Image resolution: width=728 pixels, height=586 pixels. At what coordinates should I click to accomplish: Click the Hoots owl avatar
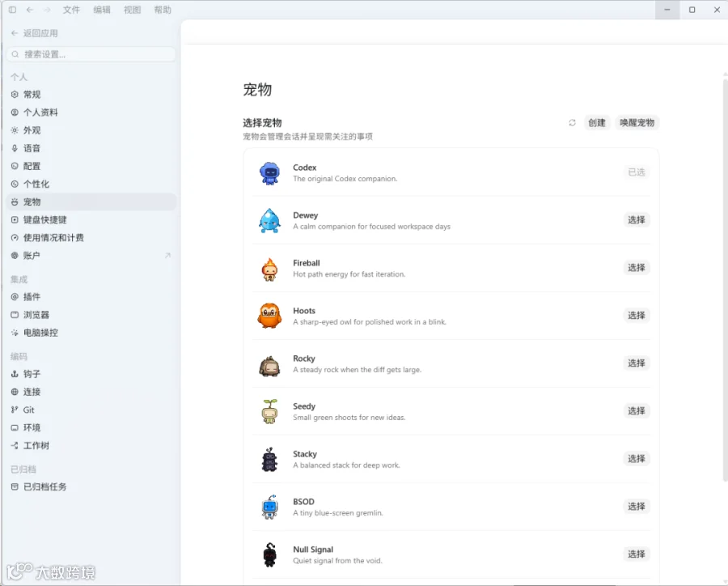coord(269,316)
